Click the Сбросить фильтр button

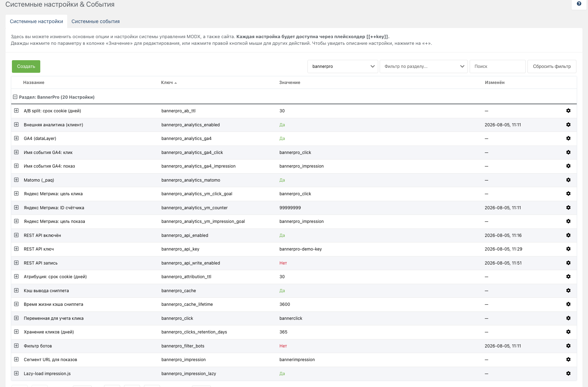tap(552, 66)
